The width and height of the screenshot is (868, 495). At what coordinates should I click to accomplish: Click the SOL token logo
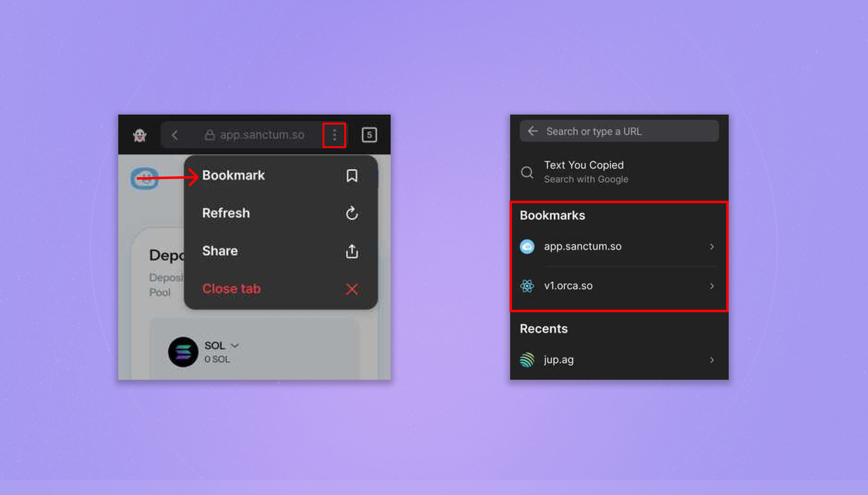pyautogui.click(x=183, y=352)
